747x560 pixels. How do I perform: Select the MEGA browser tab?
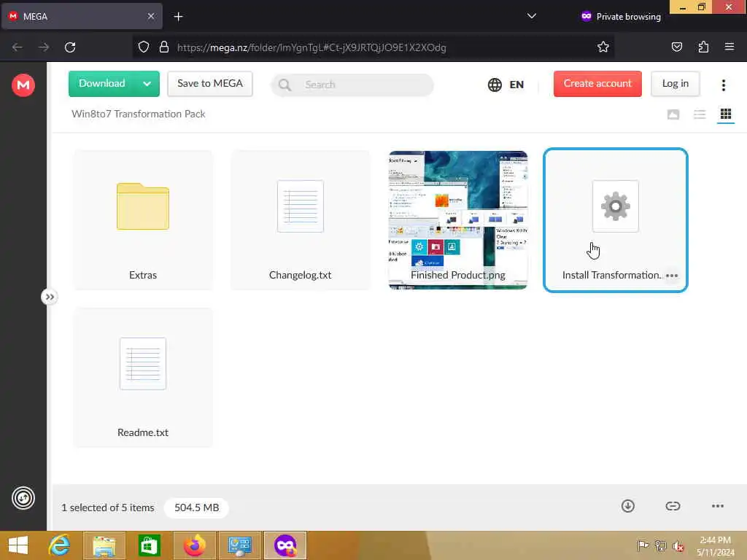[82, 16]
